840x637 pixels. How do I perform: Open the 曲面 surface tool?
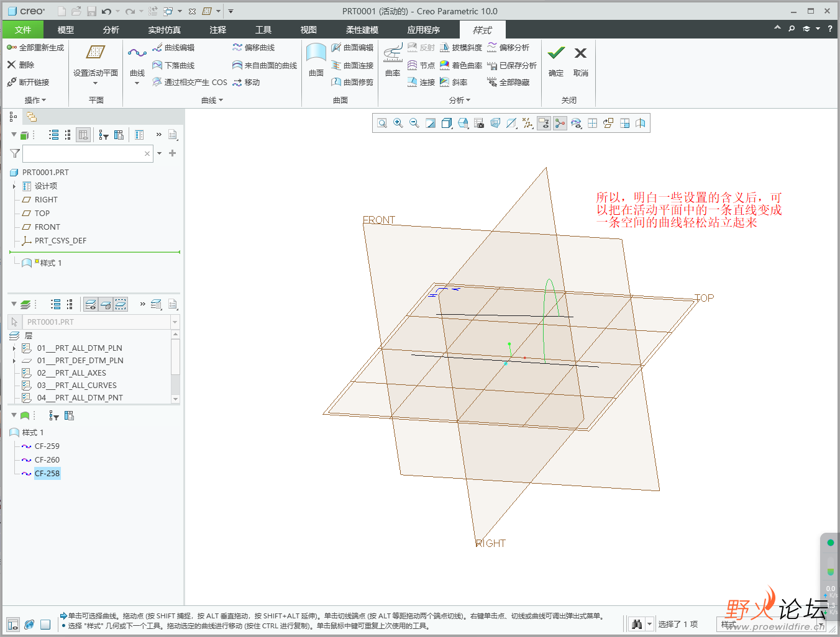pyautogui.click(x=316, y=60)
